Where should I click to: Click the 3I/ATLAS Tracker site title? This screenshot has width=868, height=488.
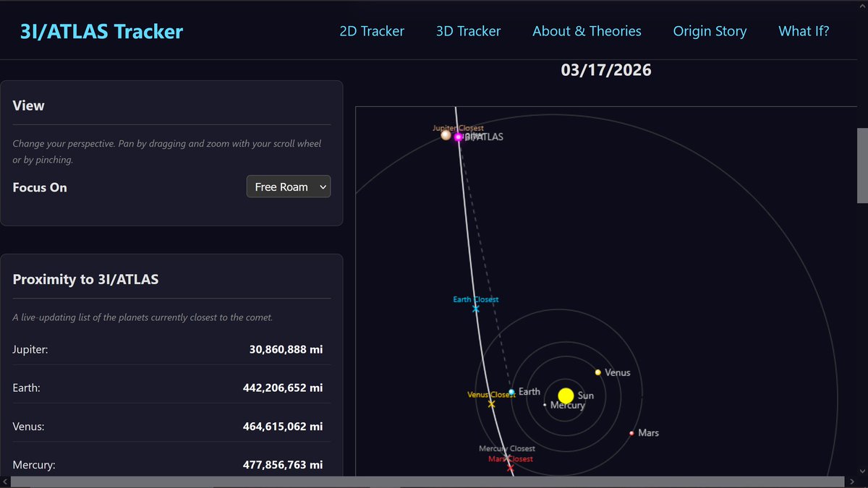pyautogui.click(x=101, y=31)
